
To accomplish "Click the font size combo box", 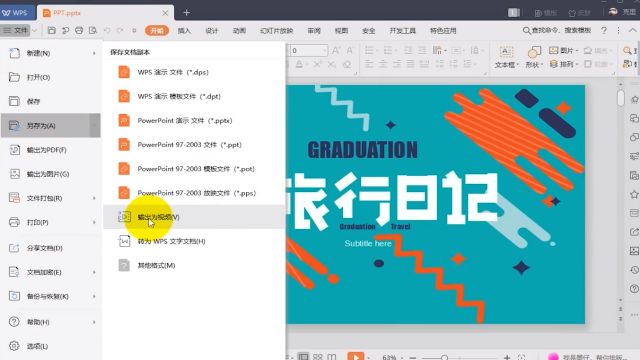I will pyautogui.click(x=308, y=51).
